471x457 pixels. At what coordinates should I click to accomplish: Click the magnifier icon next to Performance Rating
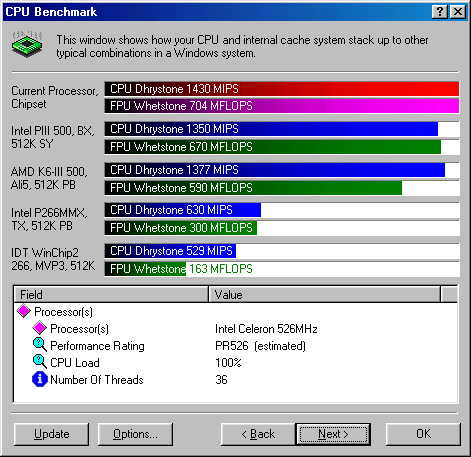[40, 345]
